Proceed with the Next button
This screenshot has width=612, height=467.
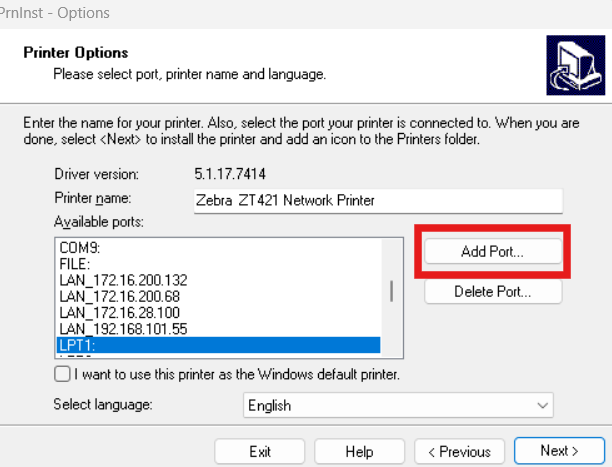pyautogui.click(x=559, y=451)
